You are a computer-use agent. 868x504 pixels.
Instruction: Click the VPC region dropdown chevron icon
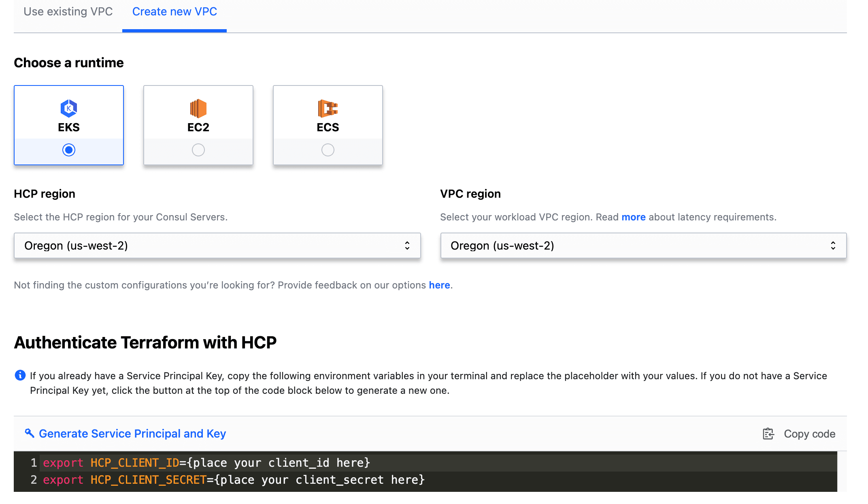tap(833, 245)
